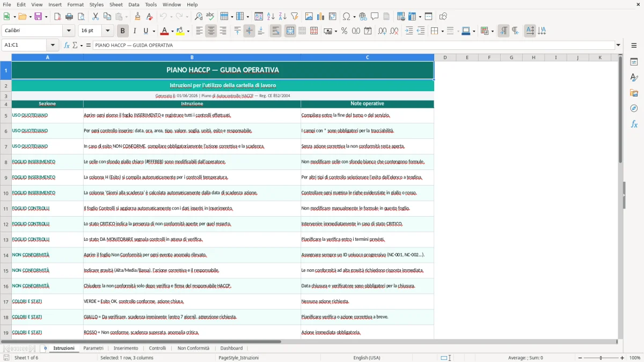The image size is (644, 362).
Task: Toggle Center Horizontally alignment
Action: [211, 31]
